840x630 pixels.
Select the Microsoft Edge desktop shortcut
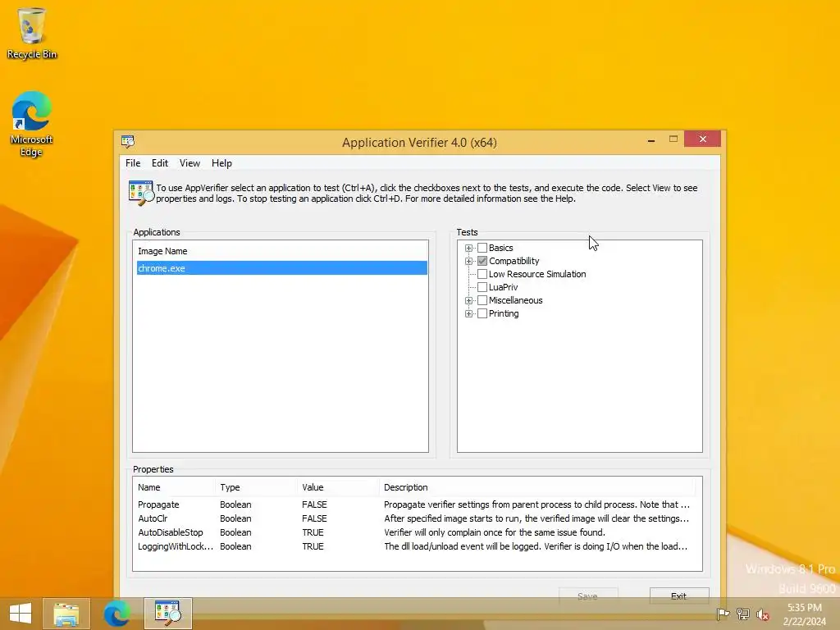click(32, 124)
